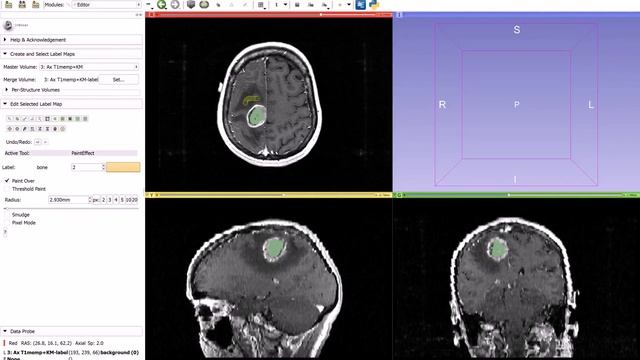This screenshot has width=640, height=360.
Task: Go back to the previous module (green arrow)
Action: (162, 4)
